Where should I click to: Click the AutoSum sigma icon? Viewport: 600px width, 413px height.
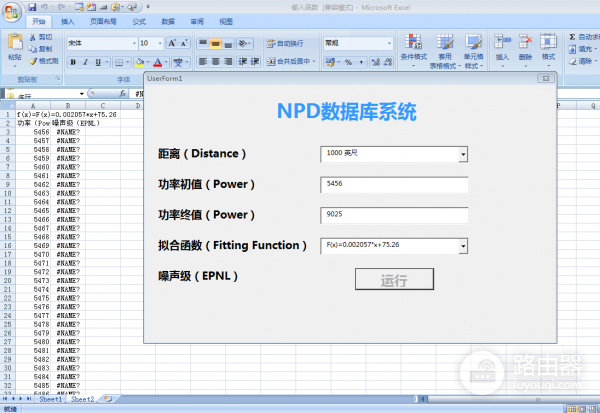(572, 37)
